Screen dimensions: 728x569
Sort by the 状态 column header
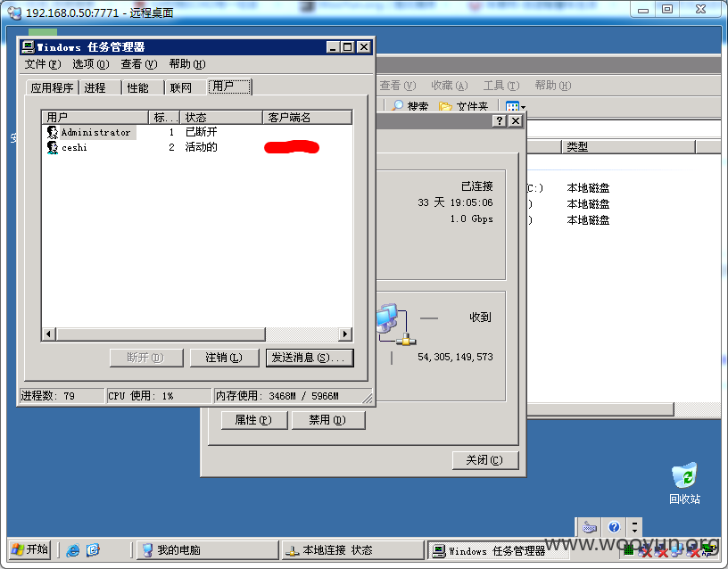click(221, 118)
